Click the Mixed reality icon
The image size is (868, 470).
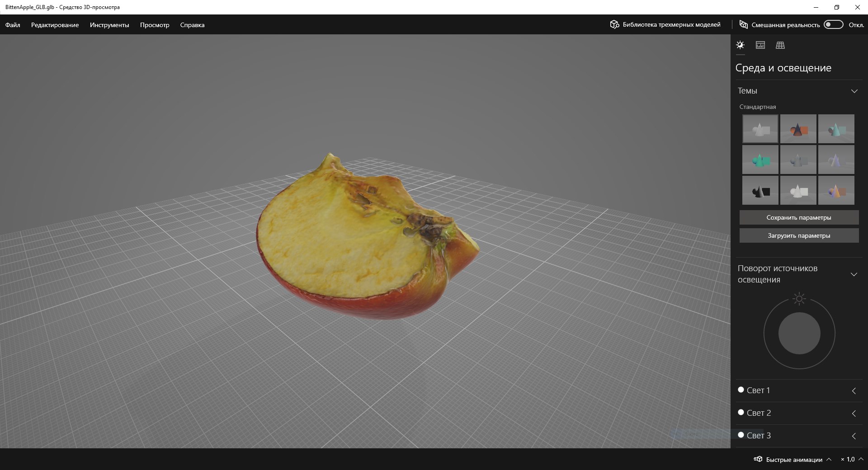coord(743,24)
